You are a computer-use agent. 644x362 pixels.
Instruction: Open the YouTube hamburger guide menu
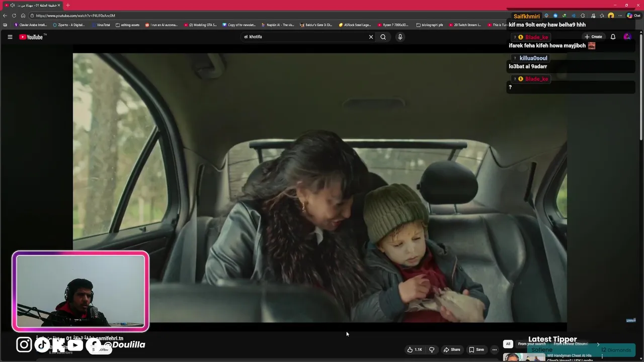pyautogui.click(x=10, y=37)
